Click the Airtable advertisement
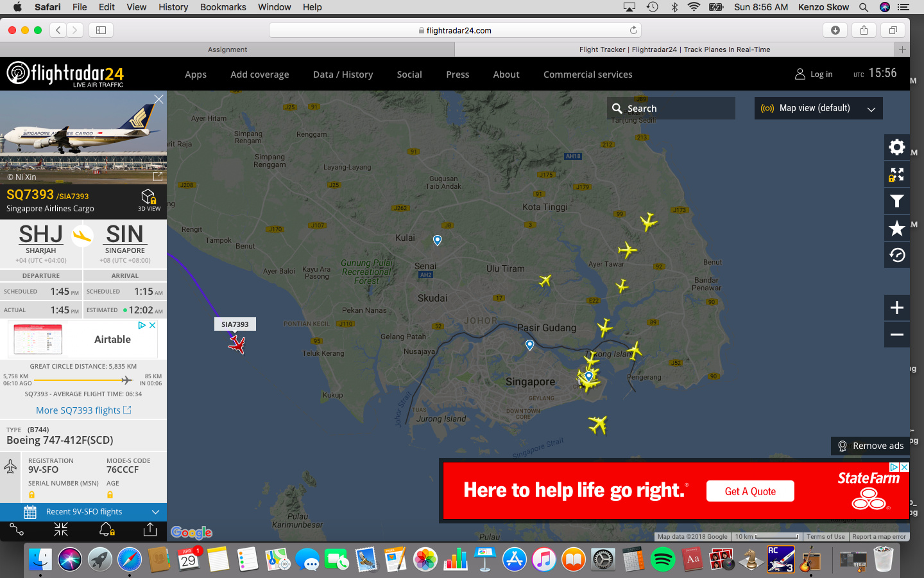 [83, 340]
